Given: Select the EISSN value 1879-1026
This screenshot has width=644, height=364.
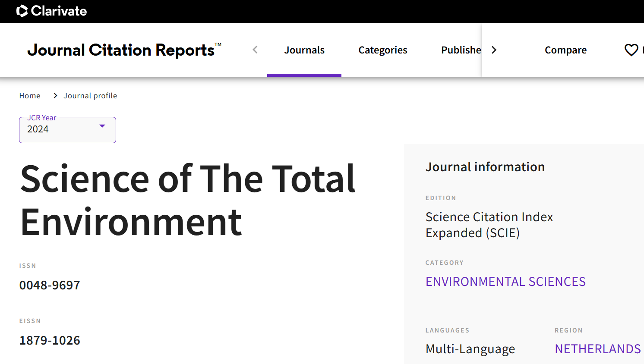Looking at the screenshot, I should tap(50, 340).
